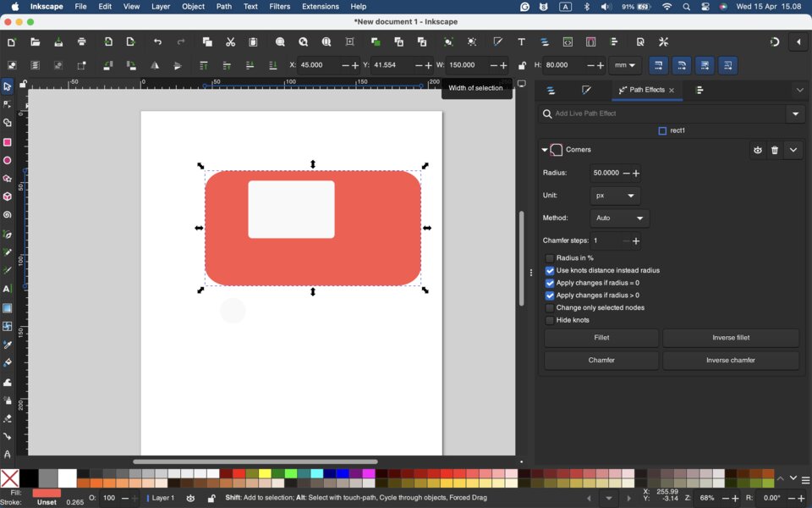Select the Ellipse tool in the toolbox
Image resolution: width=812 pixels, height=508 pixels.
pos(8,161)
